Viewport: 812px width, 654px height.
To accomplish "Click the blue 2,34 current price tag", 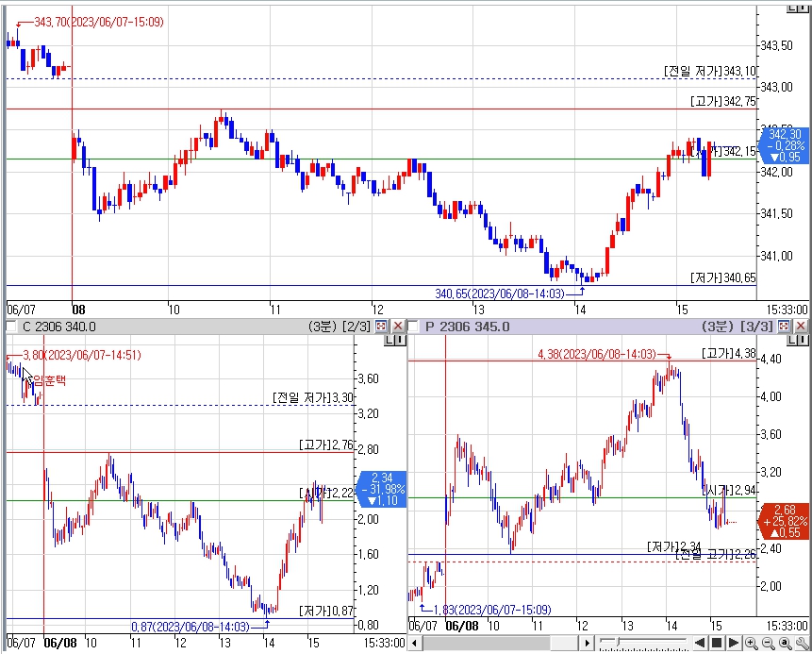I will tap(383, 489).
